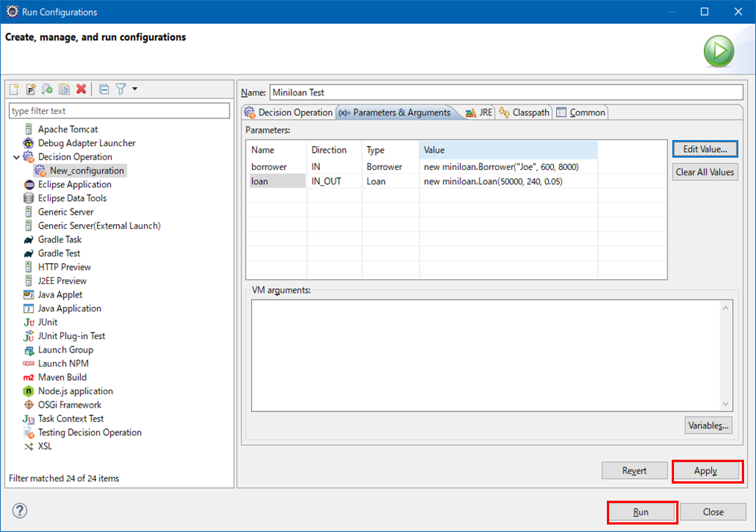756x532 pixels.
Task: Collapse all configurations icon
Action: 104,89
